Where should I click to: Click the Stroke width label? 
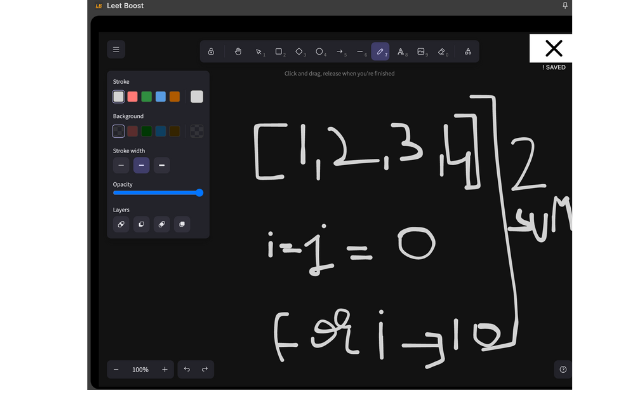tap(129, 151)
